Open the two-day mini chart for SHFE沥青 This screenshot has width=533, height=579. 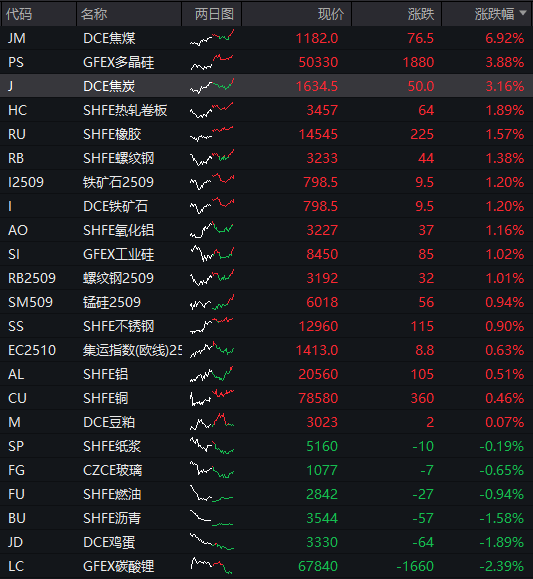click(212, 518)
